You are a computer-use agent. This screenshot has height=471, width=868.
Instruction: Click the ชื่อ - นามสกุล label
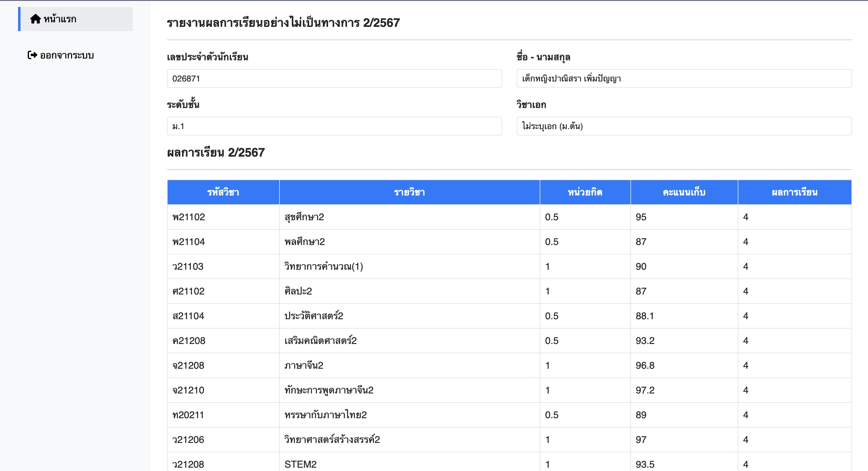543,57
